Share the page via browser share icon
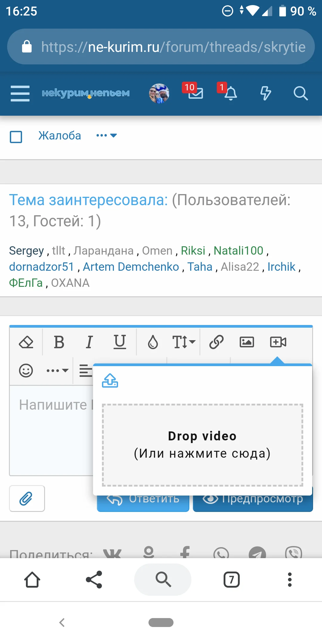This screenshot has height=644, width=322. [94, 580]
